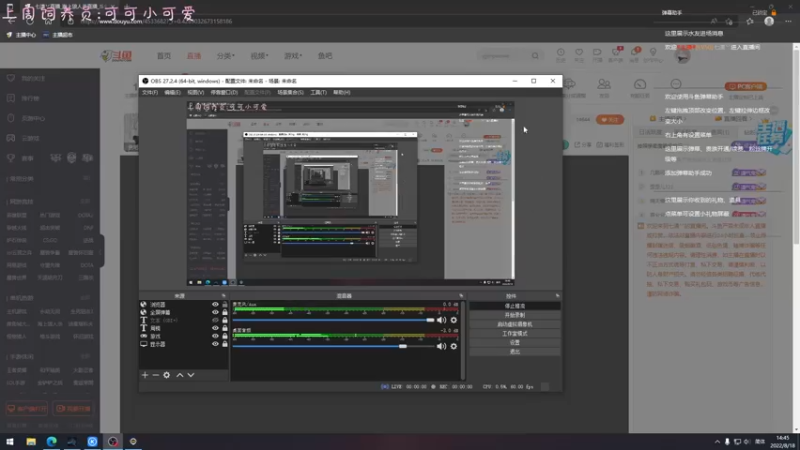
Task: Open the user avatar in Douyu header
Action: pos(683,56)
